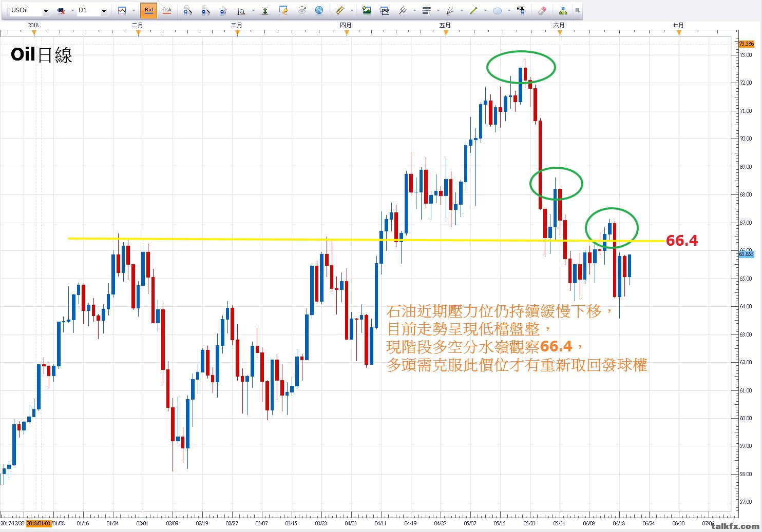Image resolution: width=762 pixels, height=532 pixels.
Task: Open the D1 timeframe dropdown
Action: coord(104,11)
